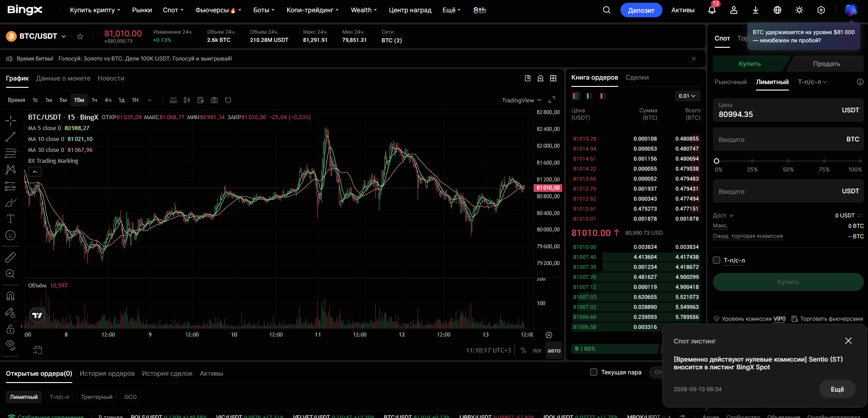
Task: Show only buy orders in order book
Action: click(x=590, y=96)
